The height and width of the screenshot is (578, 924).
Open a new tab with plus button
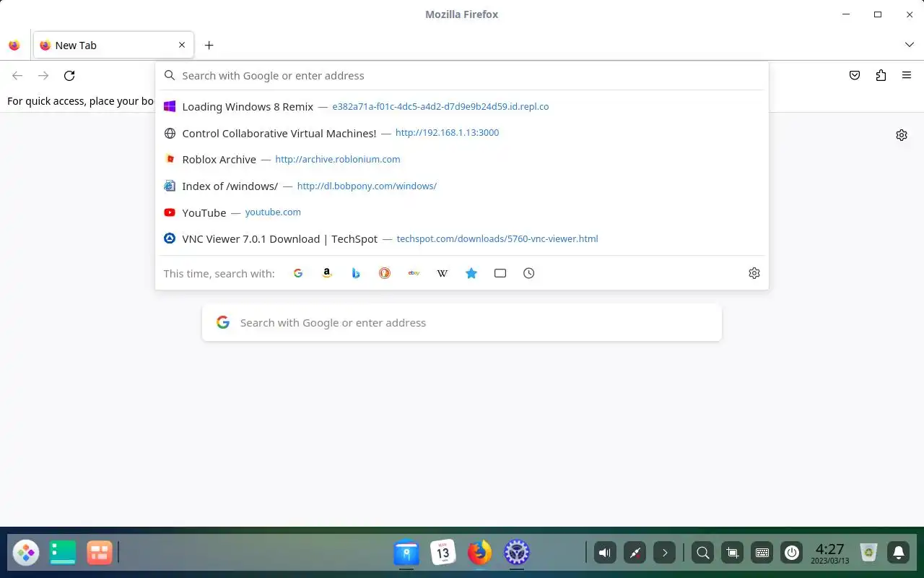209,45
